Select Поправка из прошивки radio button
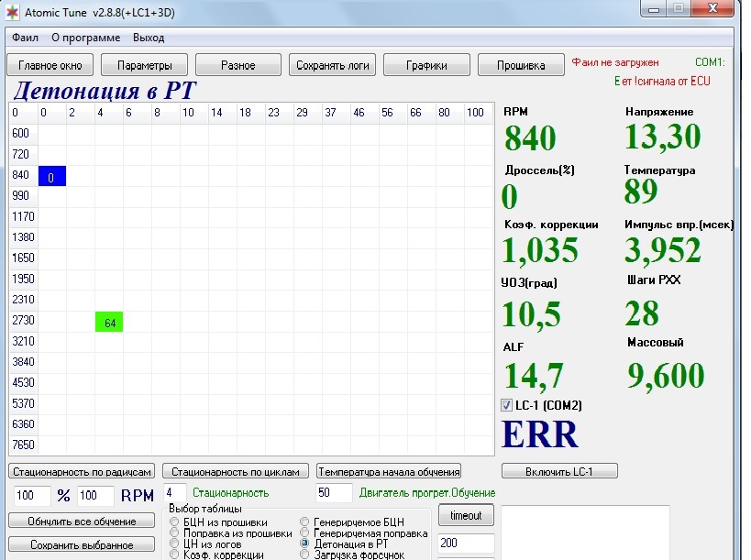This screenshot has width=751, height=560. pos(174,533)
